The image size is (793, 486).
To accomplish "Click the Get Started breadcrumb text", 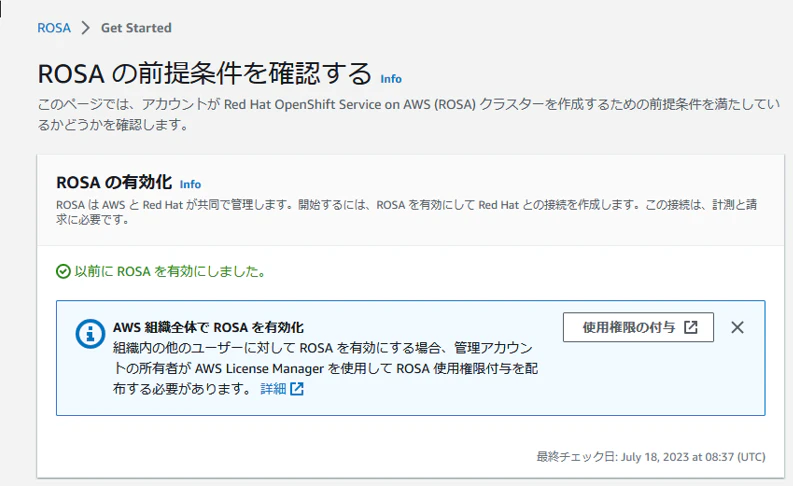I will (136, 28).
